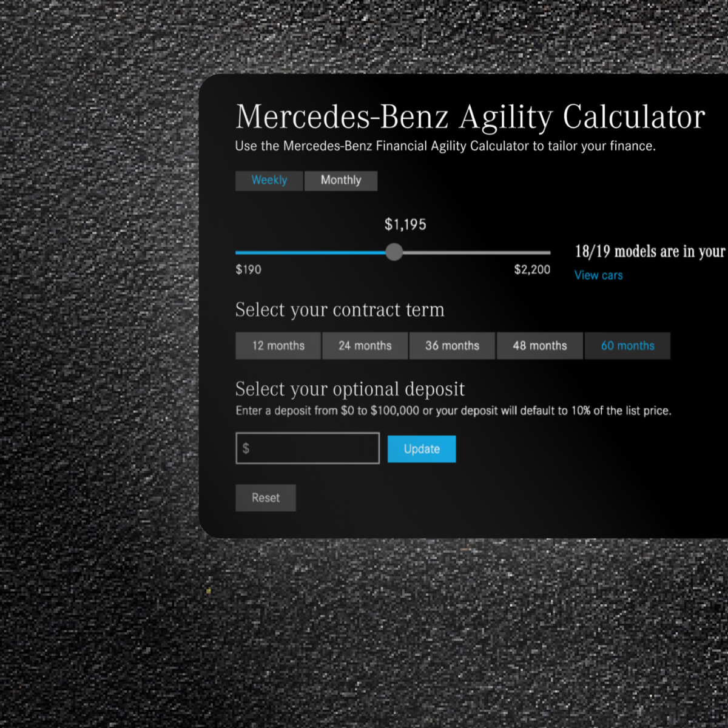
Task: Switch payment frequency to Monthly
Action: (x=341, y=181)
